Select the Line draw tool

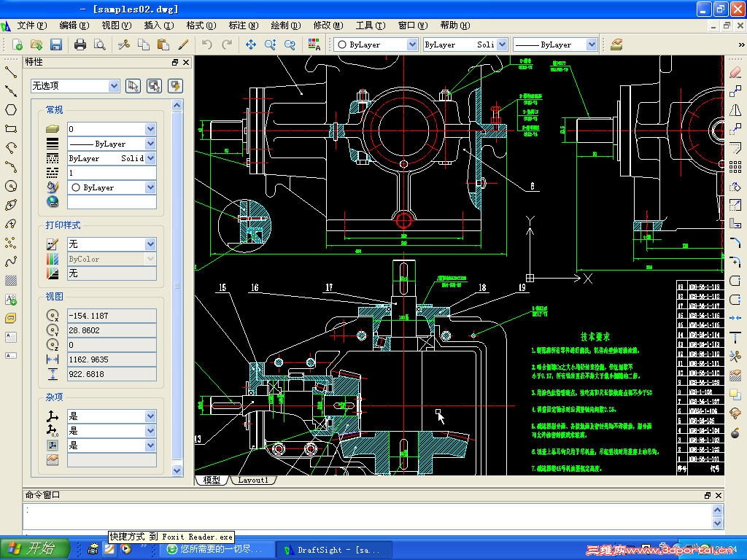[10, 72]
